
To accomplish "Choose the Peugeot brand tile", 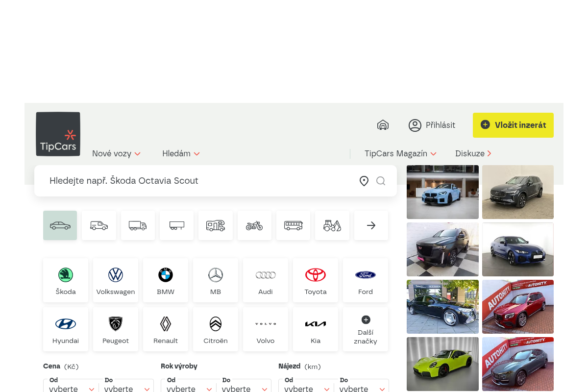I will (x=116, y=329).
